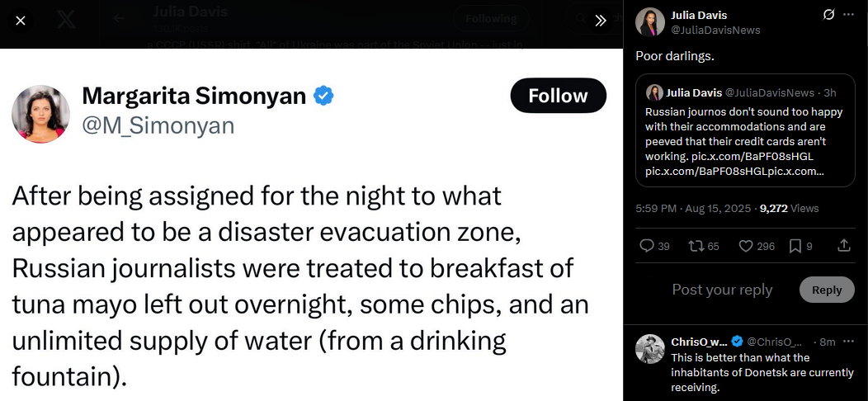
Task: Open ChrisO_w's profile picture
Action: point(650,349)
